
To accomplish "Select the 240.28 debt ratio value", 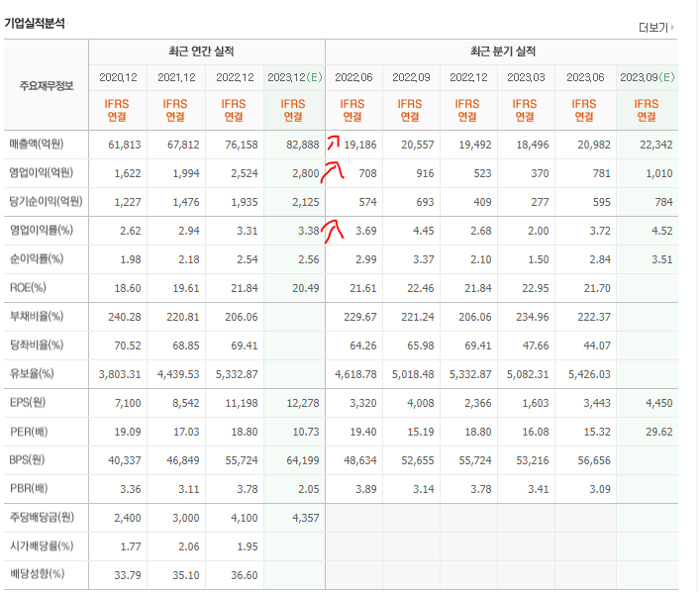I will click(125, 317).
